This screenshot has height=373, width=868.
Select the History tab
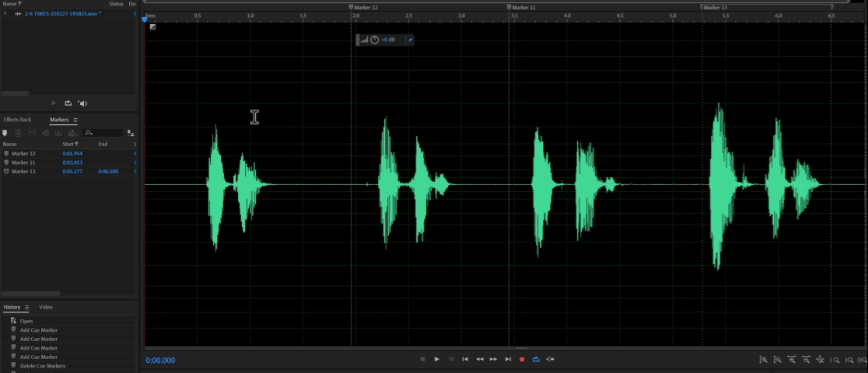tap(12, 307)
